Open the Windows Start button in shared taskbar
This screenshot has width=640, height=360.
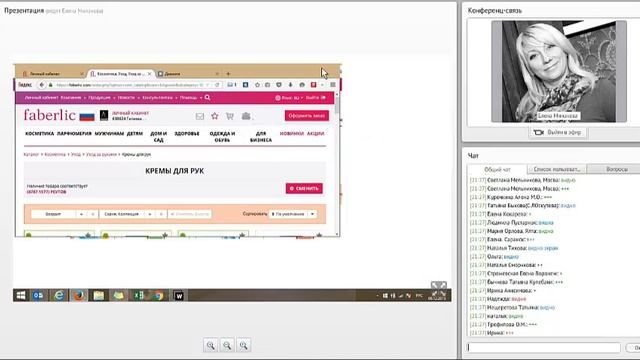[21, 295]
